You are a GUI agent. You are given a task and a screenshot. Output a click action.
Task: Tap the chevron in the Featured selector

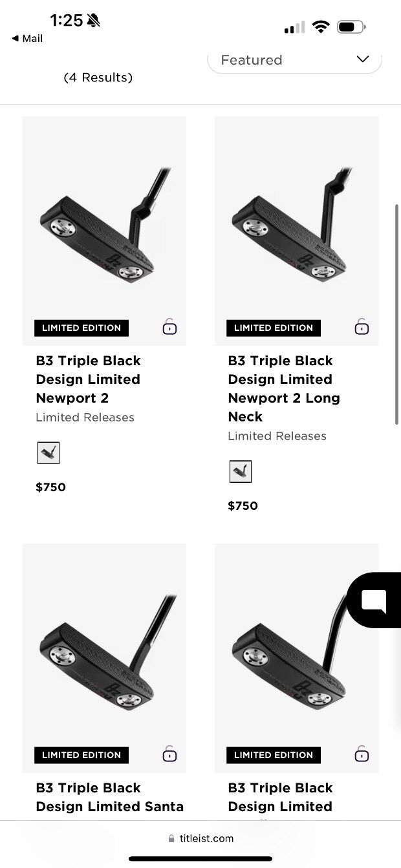pyautogui.click(x=363, y=59)
